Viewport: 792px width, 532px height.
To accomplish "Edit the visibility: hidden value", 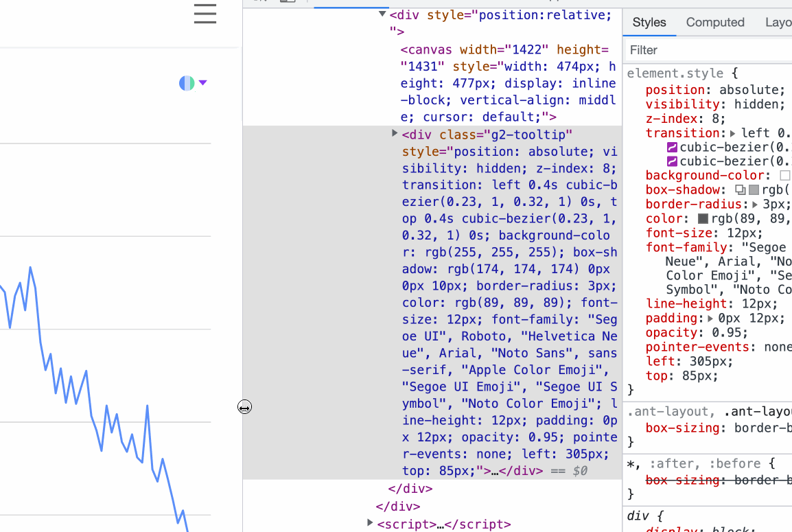I will pyautogui.click(x=756, y=104).
